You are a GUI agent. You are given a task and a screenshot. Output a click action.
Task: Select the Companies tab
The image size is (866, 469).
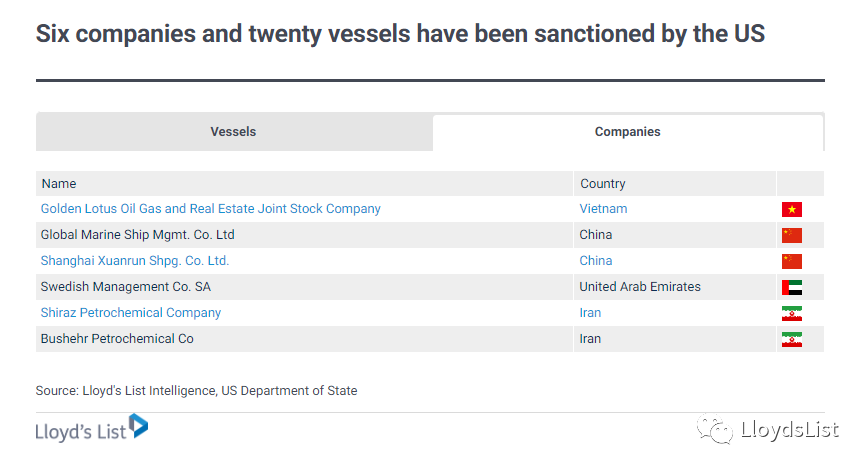point(627,132)
